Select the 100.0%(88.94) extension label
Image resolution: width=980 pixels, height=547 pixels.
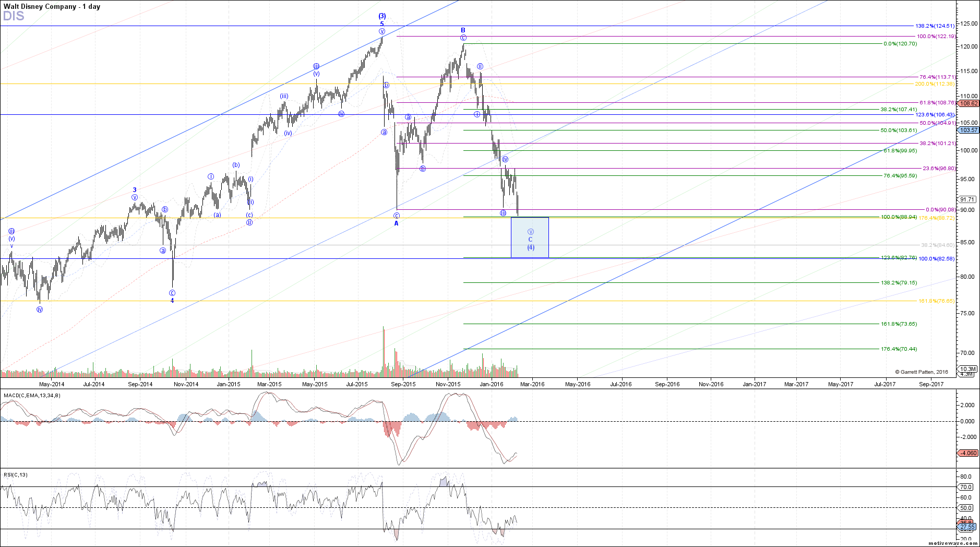point(899,217)
